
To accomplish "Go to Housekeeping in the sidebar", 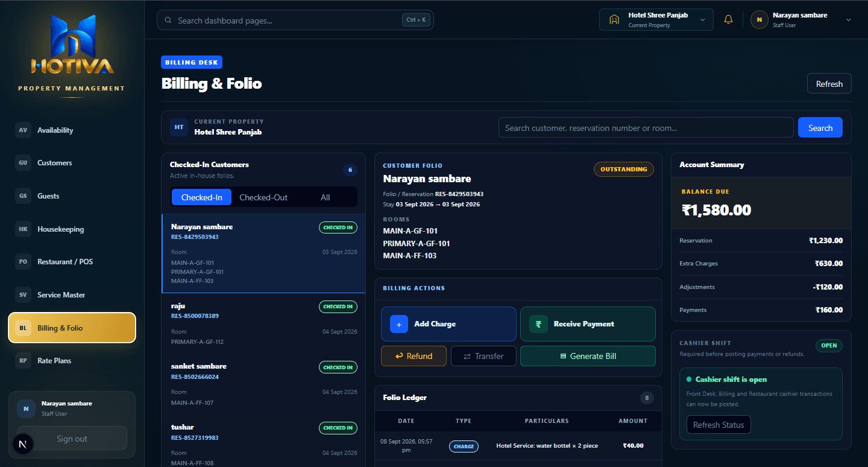I will pyautogui.click(x=72, y=229).
